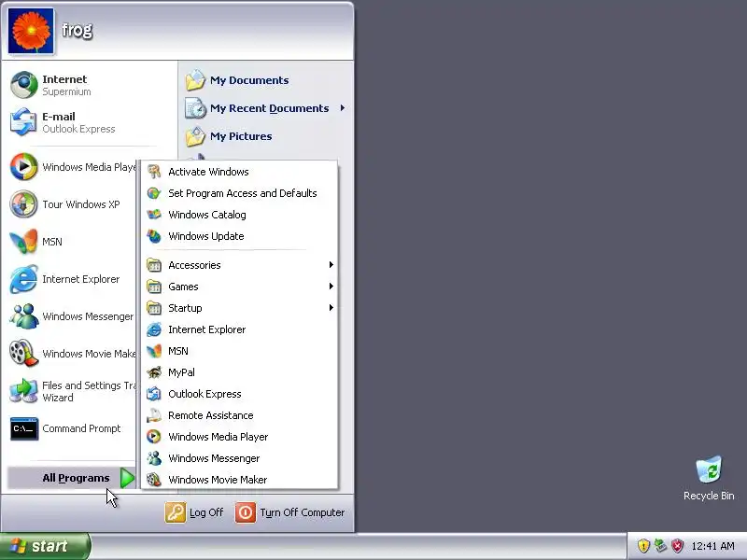Launch Files and Settings Transfer Wizard icon
The height and width of the screenshot is (560, 747).
pos(24,391)
